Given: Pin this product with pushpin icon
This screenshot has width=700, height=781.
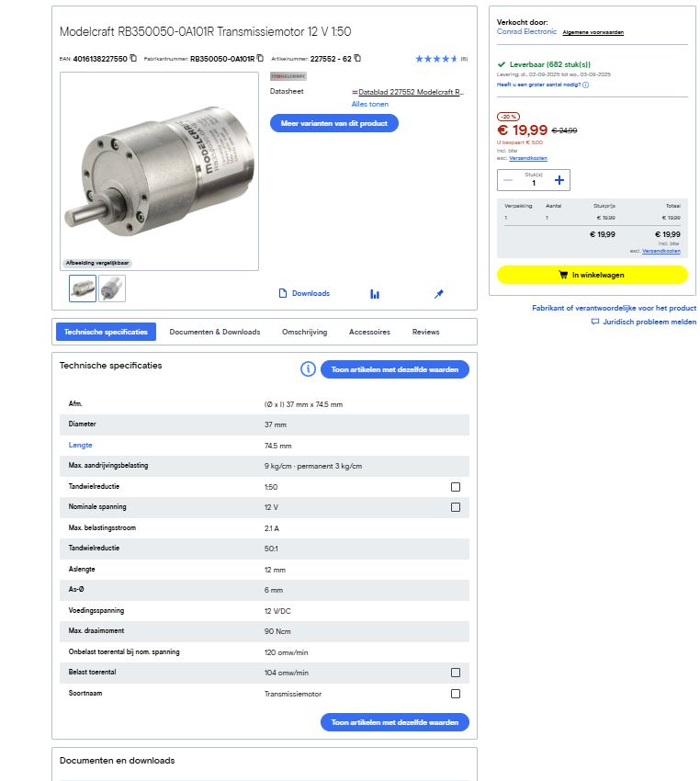Looking at the screenshot, I should point(438,294).
